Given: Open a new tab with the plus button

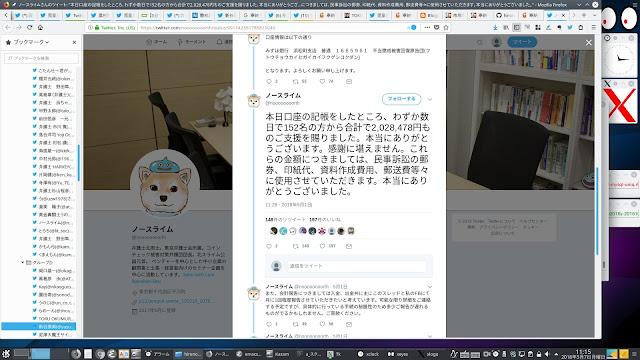Looking at the screenshot, I should (584, 15).
